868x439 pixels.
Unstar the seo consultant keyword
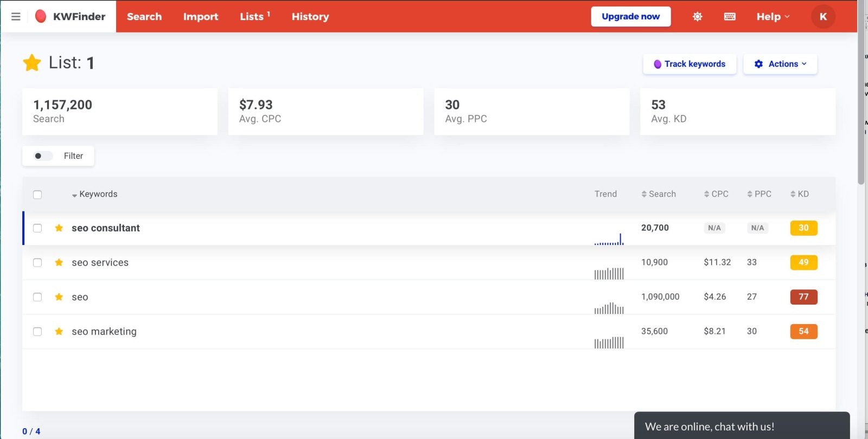click(x=59, y=228)
